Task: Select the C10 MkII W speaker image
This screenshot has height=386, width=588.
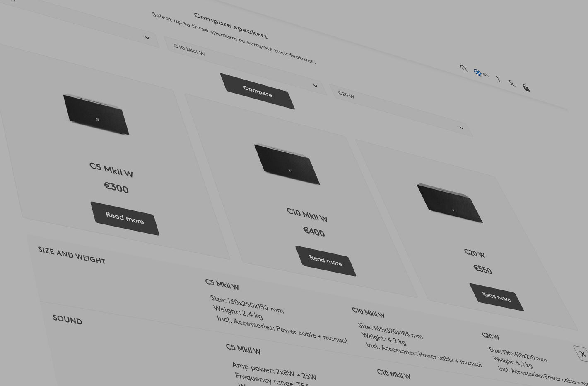Action: tap(287, 164)
